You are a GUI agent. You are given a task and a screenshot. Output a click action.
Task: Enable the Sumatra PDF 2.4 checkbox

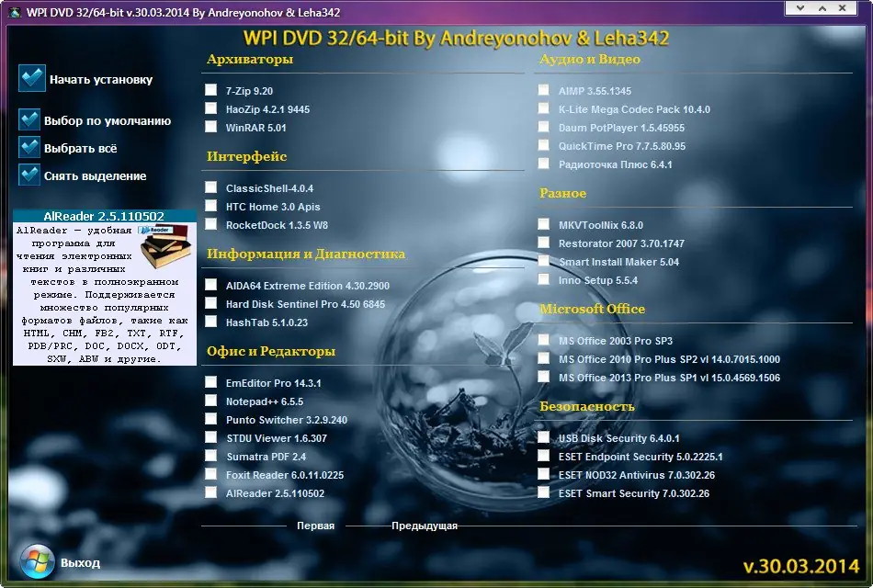[211, 456]
